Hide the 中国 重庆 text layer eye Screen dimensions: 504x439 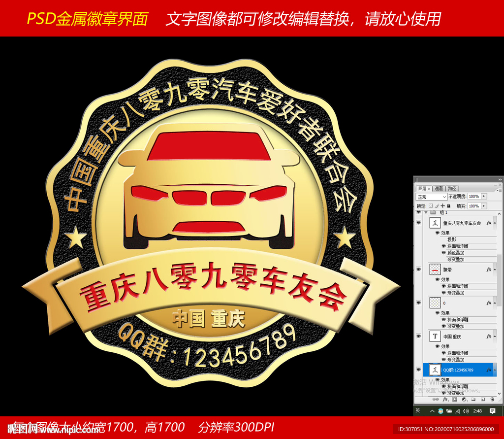[x=418, y=337]
